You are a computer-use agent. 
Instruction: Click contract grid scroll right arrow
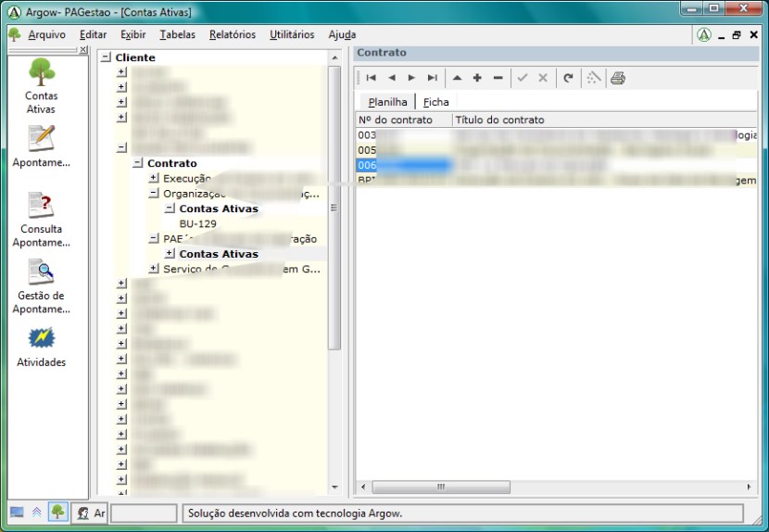pyautogui.click(x=750, y=487)
